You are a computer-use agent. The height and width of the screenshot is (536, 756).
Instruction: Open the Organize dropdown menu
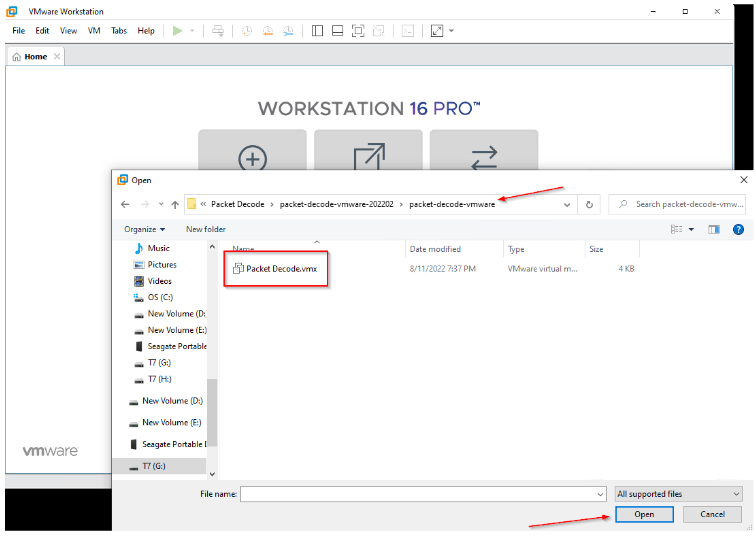(x=145, y=229)
